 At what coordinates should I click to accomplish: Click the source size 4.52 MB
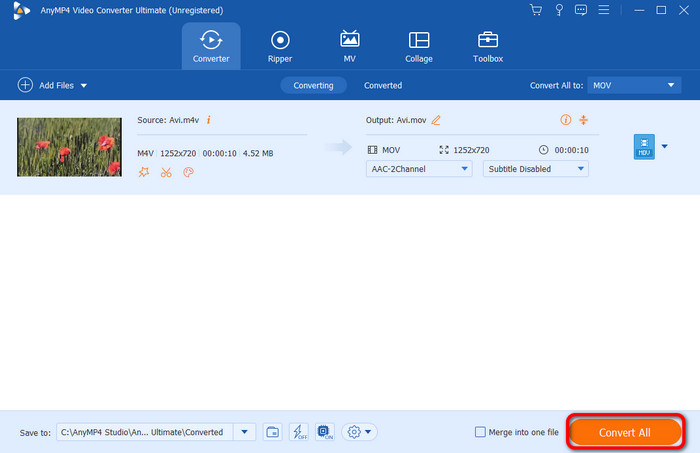(258, 153)
